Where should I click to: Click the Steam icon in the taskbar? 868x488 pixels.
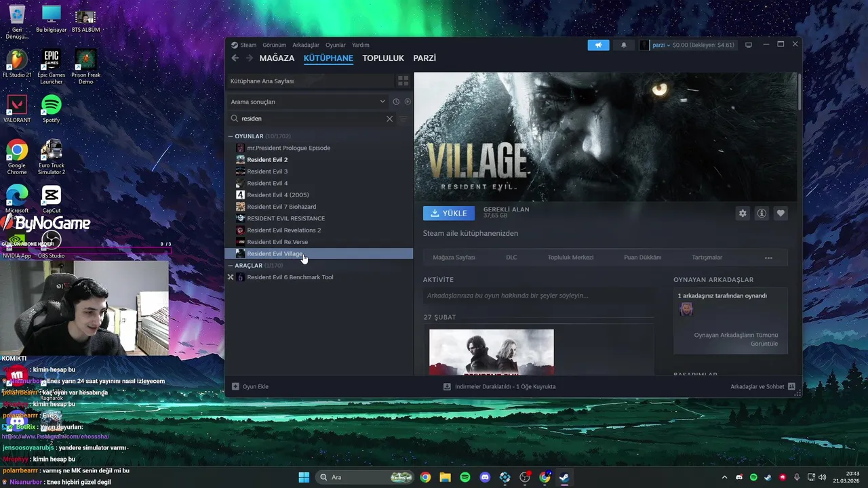click(x=564, y=477)
